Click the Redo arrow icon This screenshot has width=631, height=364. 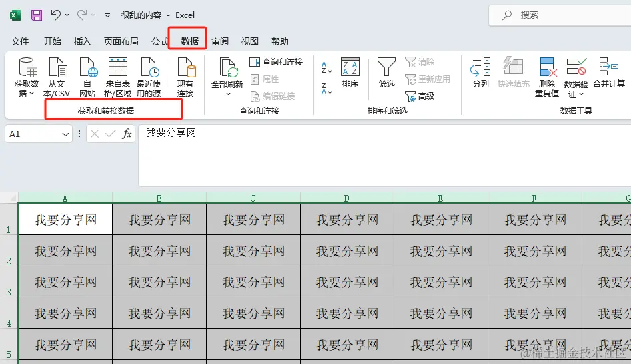(x=82, y=15)
